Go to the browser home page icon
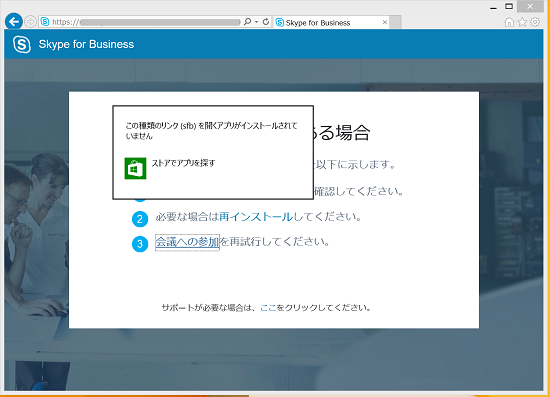The image size is (550, 397). 509,22
